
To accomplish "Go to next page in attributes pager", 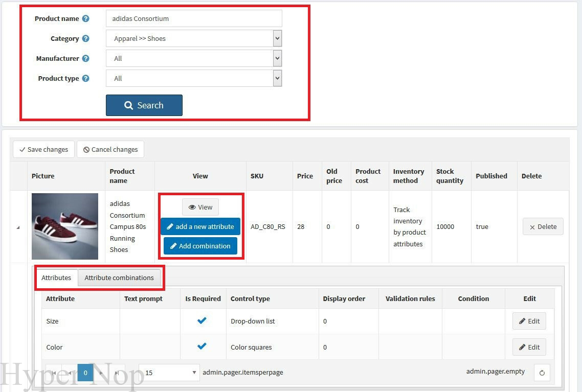I will (101, 373).
